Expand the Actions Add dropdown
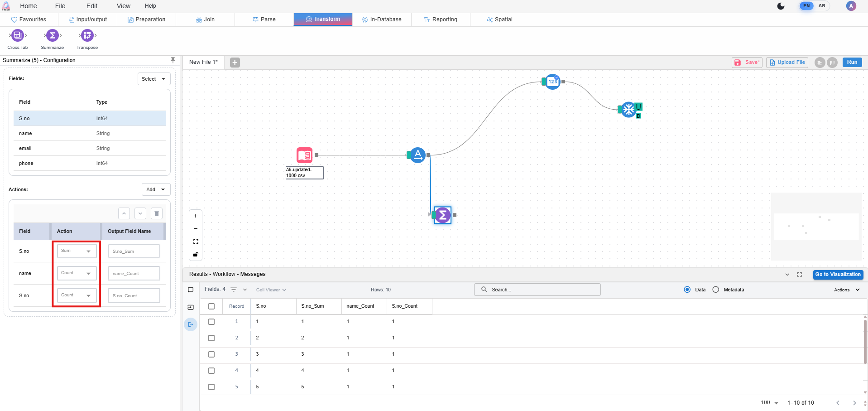The image size is (868, 411). (156, 189)
